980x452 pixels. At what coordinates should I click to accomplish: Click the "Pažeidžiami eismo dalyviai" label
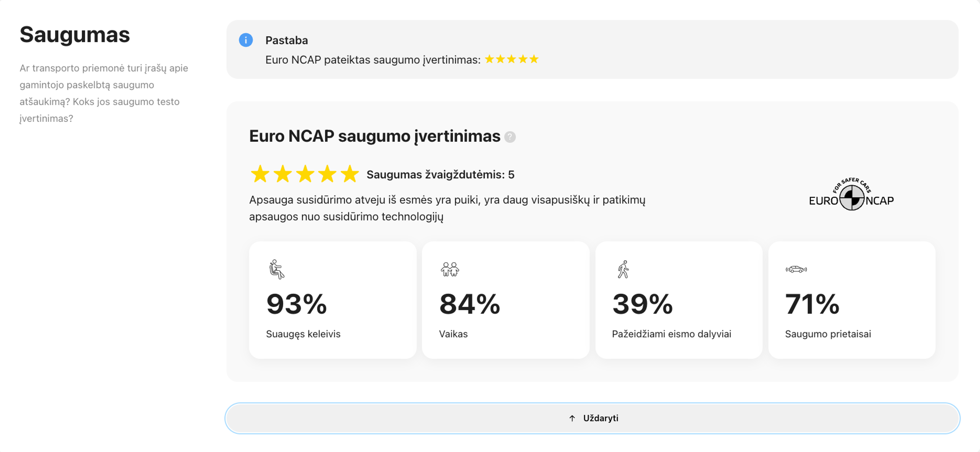(x=671, y=334)
